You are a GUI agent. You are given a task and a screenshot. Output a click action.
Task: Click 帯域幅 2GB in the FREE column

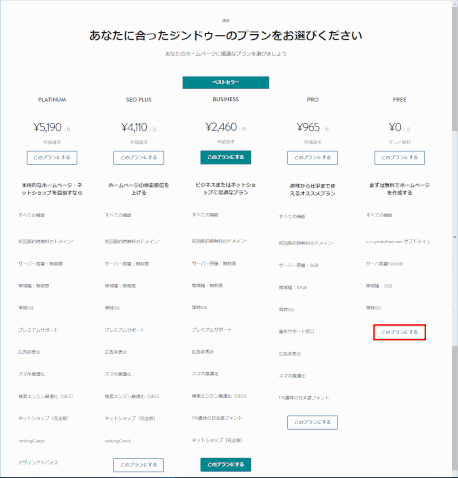(x=379, y=286)
